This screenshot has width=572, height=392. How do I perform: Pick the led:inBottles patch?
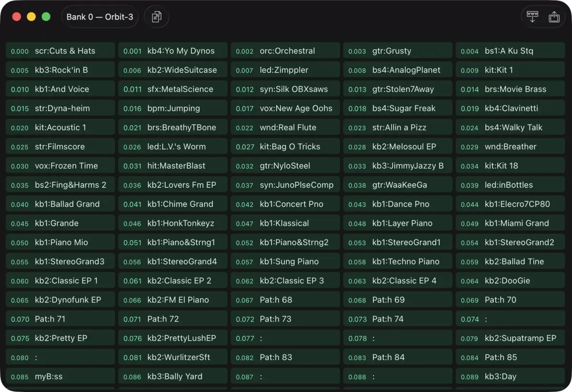click(511, 185)
